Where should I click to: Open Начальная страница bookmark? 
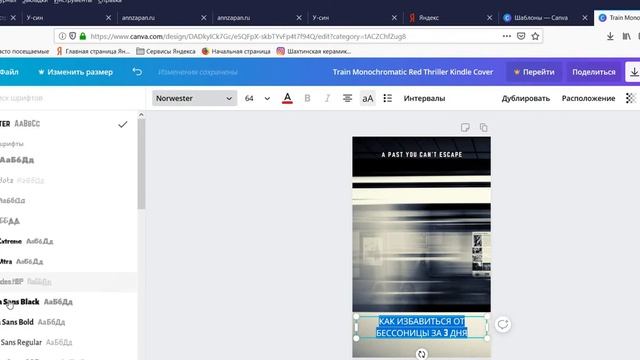click(236, 51)
